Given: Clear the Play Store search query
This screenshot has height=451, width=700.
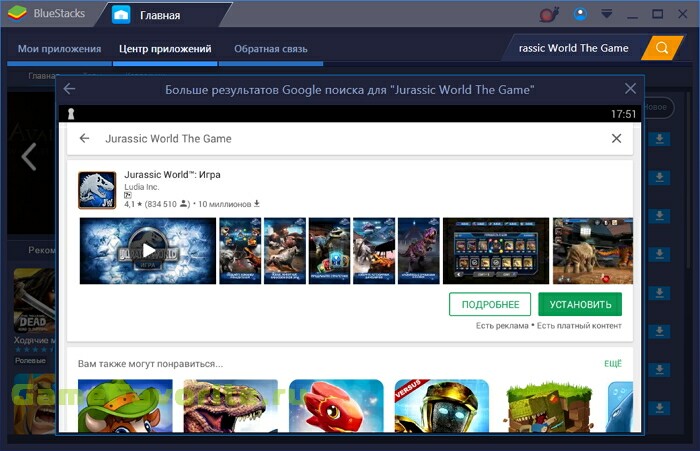Looking at the screenshot, I should click(x=616, y=138).
